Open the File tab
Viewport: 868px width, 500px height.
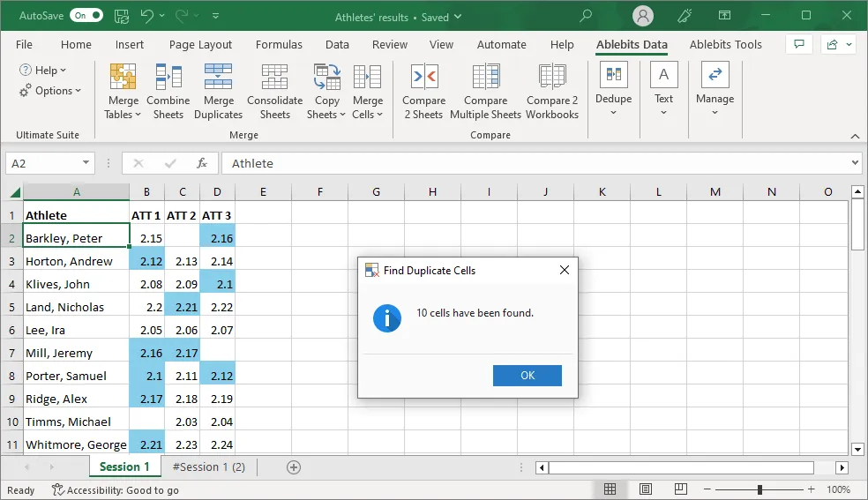click(x=24, y=45)
